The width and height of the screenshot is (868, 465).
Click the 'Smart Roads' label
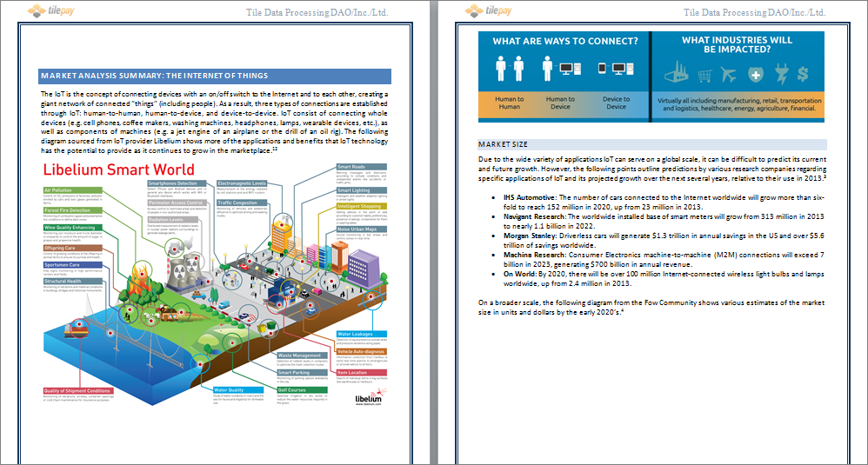pos(362,166)
